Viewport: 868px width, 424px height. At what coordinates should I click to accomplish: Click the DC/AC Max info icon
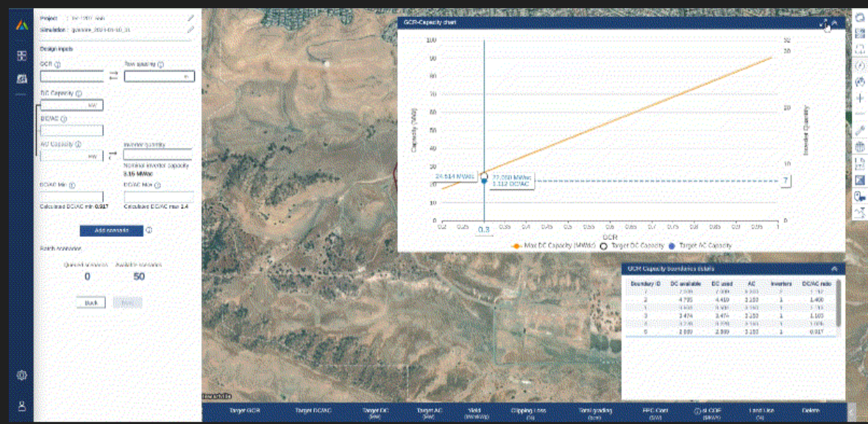156,185
